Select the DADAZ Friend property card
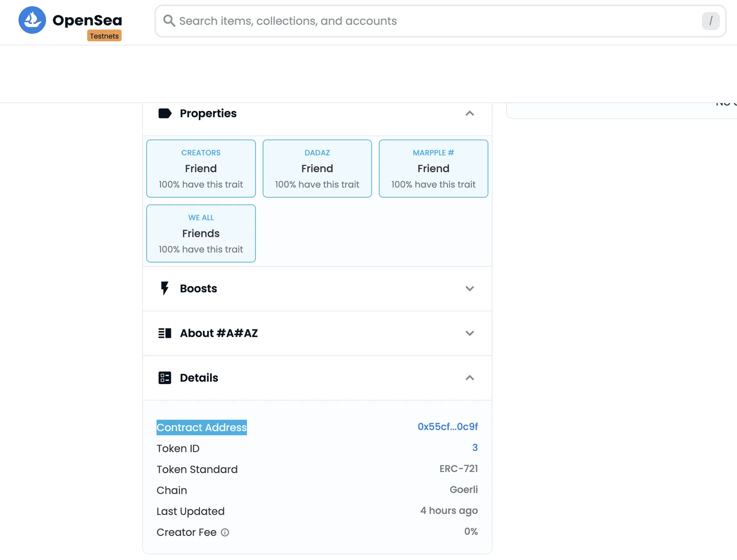The image size is (737, 560). point(317,168)
